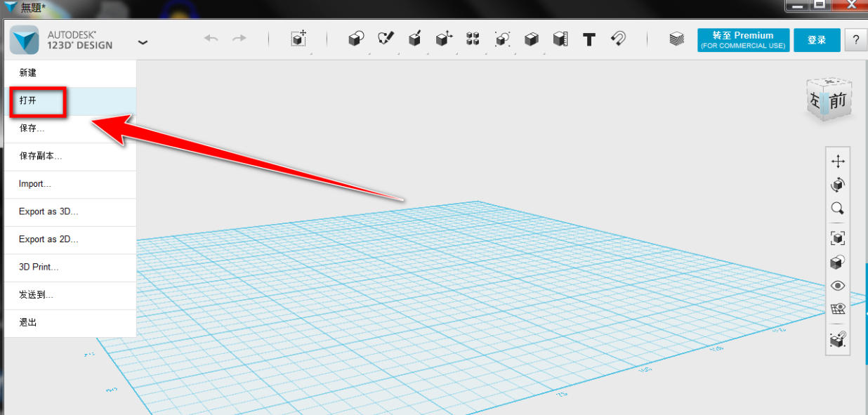Choose 保存副本... from the menu
This screenshot has width=868, height=415.
pos(70,157)
